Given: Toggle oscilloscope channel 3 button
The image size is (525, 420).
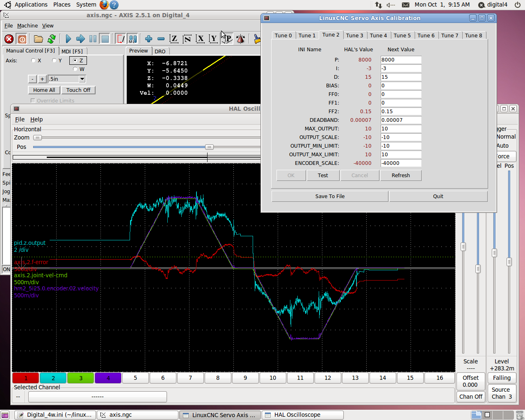Looking at the screenshot, I should [81, 378].
